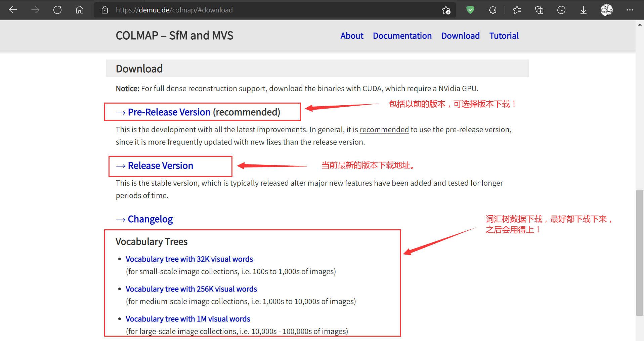This screenshot has height=341, width=644.
Task: Click the Downloads icon
Action: (x=583, y=10)
